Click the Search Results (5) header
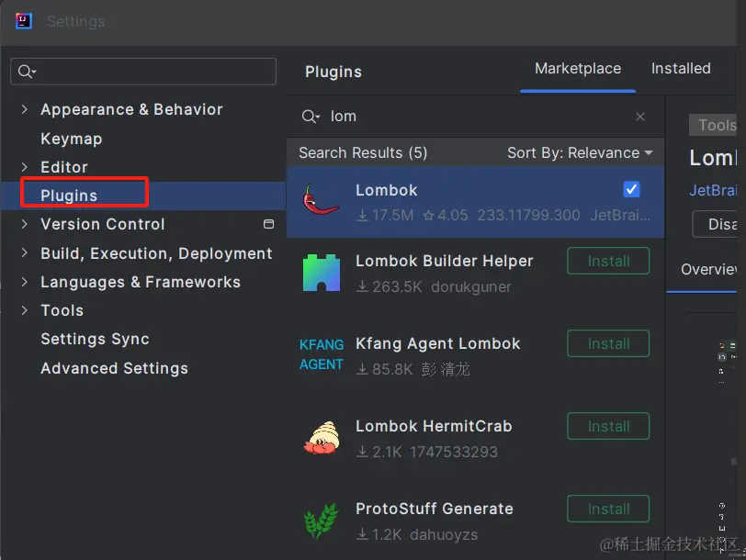This screenshot has height=560, width=746. [x=363, y=152]
